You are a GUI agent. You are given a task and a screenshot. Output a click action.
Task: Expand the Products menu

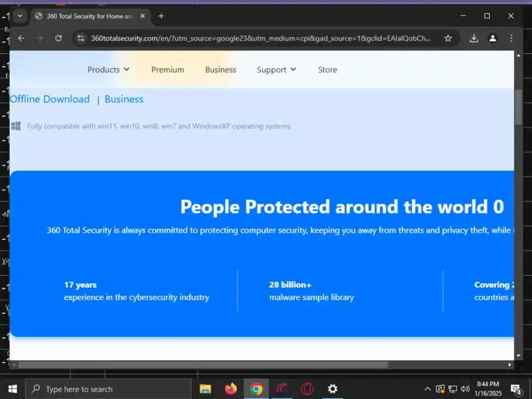108,70
